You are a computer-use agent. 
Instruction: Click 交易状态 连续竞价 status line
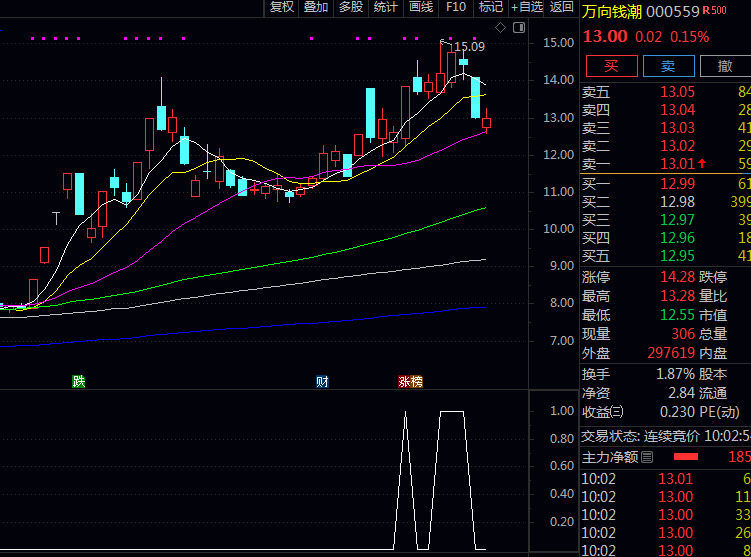pyautogui.click(x=666, y=436)
